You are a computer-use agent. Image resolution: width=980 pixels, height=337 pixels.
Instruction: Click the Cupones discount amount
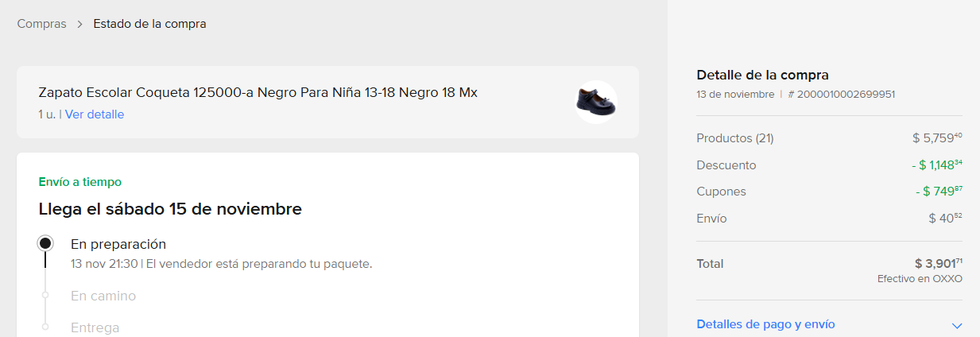(939, 192)
